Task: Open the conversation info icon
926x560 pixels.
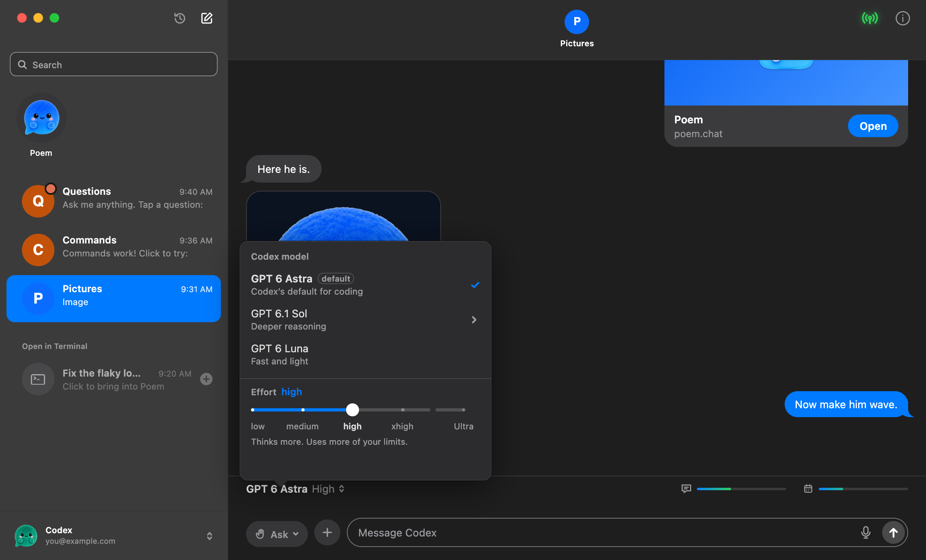Action: tap(902, 18)
